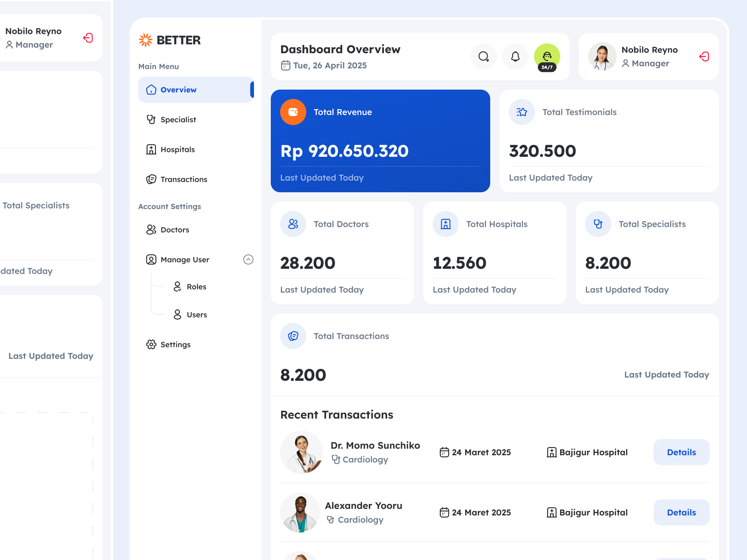
Task: Click the Manage User profile icon
Action: (x=151, y=259)
